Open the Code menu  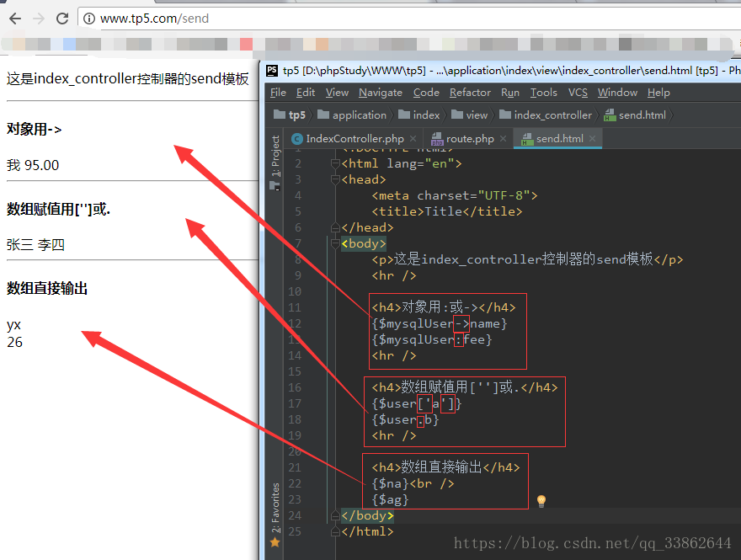[426, 93]
